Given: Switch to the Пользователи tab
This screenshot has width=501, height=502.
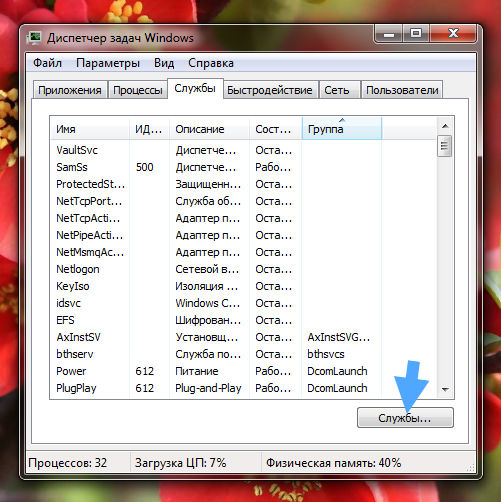Looking at the screenshot, I should tap(402, 90).
